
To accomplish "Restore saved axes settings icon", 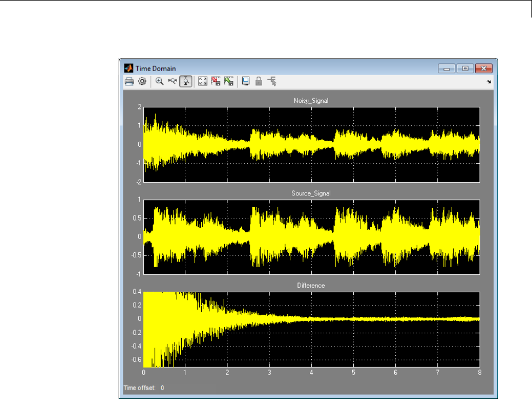I will pos(229,82).
